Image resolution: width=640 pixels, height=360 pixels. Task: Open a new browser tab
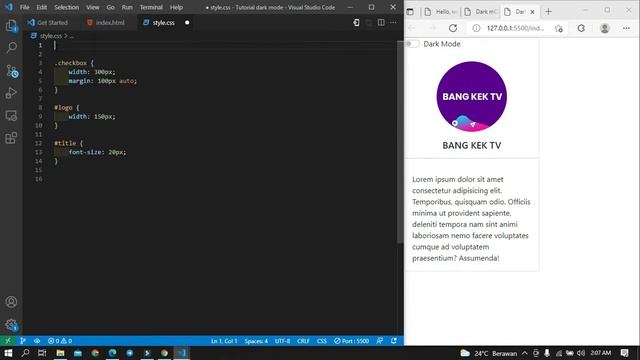548,12
